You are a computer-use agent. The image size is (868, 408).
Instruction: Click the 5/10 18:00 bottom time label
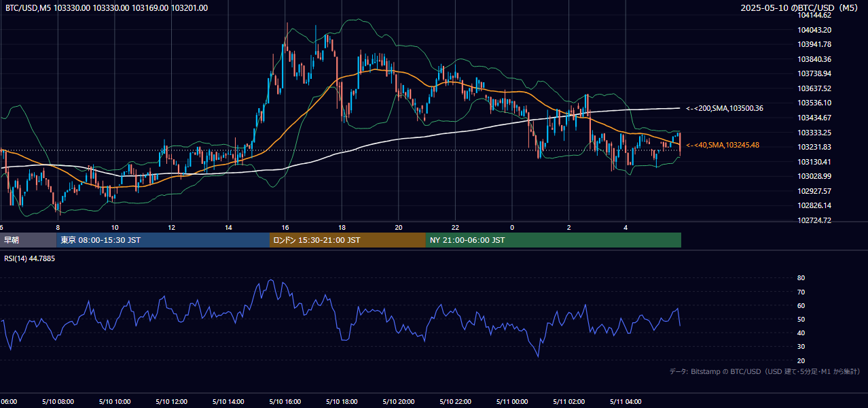(342, 401)
